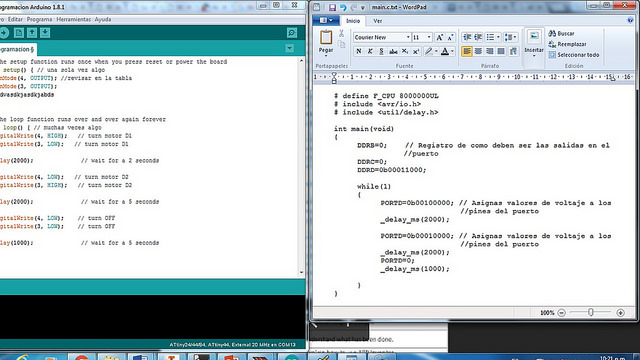This screenshot has height=360, width=640.
Task: Copy the selection with the Copy icon
Action: (x=341, y=44)
